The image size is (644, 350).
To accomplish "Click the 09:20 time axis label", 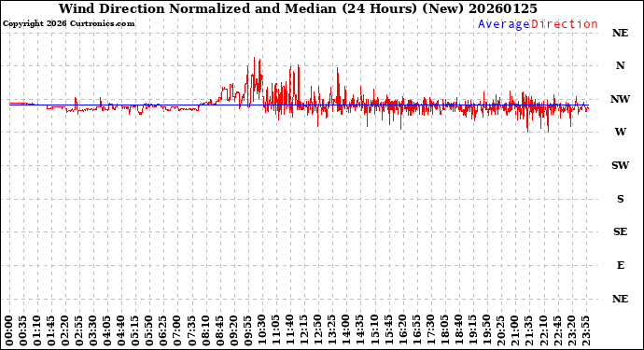I will click(234, 331).
